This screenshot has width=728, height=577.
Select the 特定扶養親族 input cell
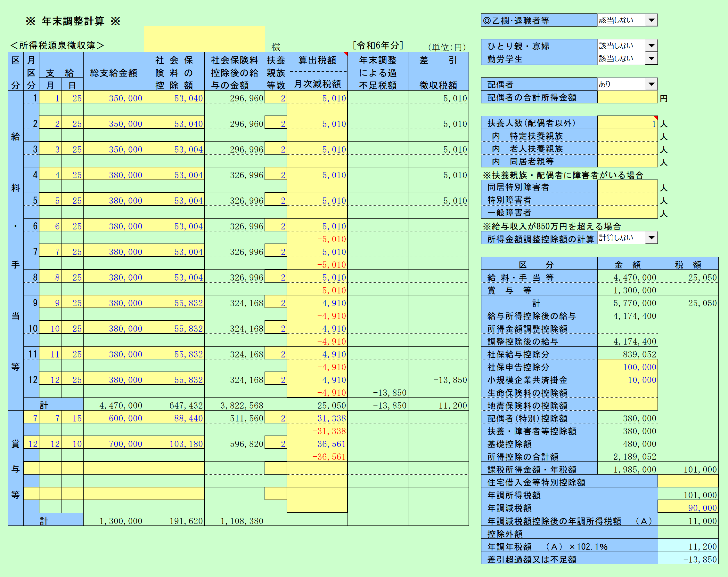tap(627, 136)
